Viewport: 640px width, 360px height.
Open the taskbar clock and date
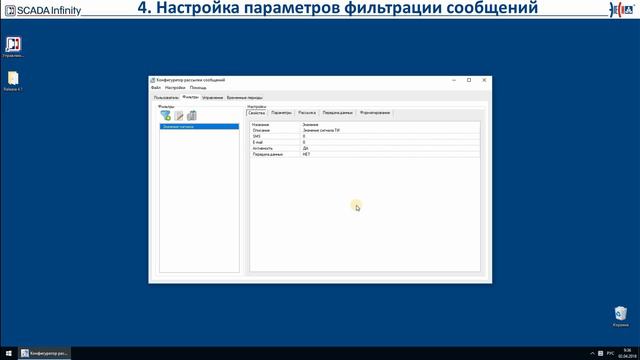627,353
